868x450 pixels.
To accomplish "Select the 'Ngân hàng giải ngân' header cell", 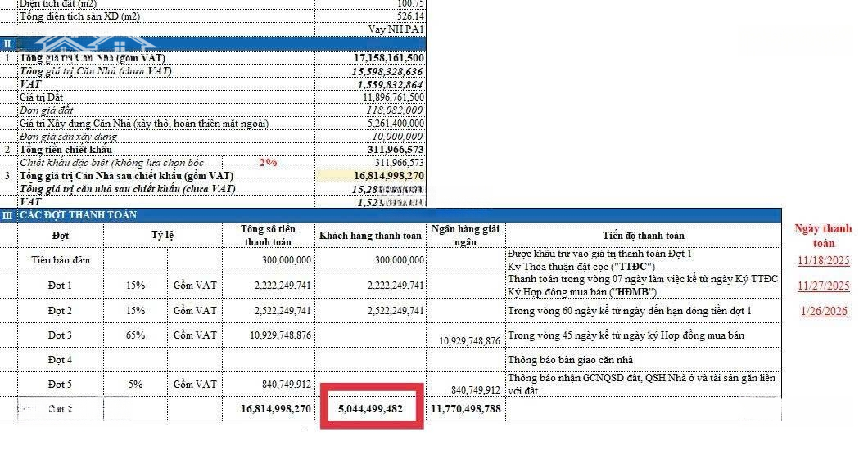I will [465, 236].
